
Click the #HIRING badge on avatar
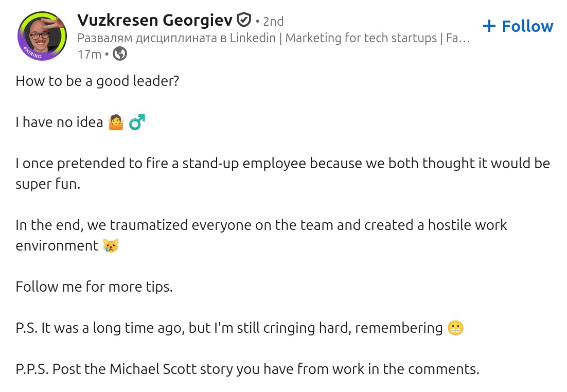(33, 54)
